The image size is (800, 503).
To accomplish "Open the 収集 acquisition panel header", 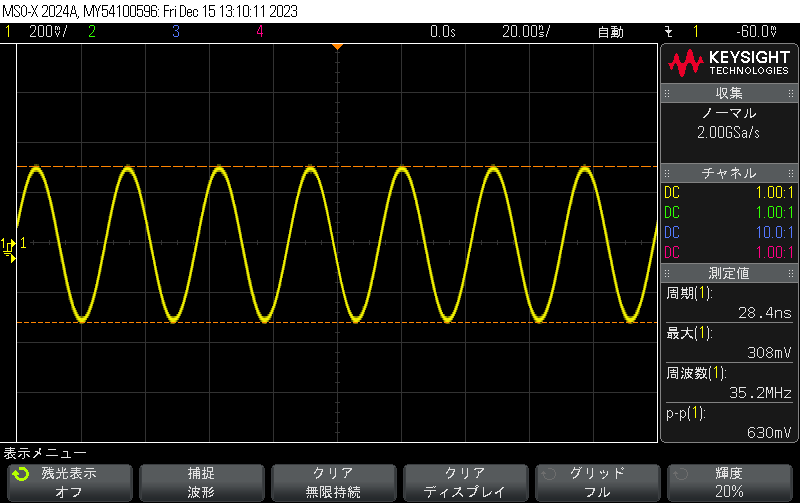I will coord(729,93).
